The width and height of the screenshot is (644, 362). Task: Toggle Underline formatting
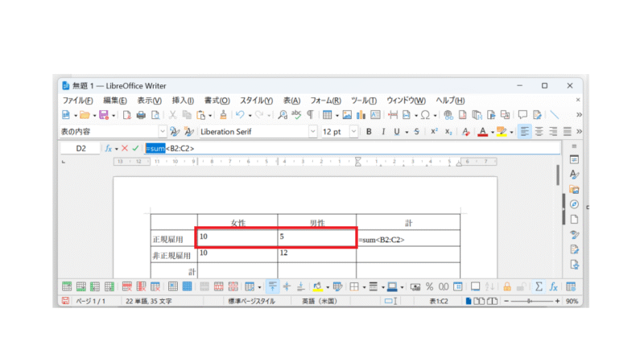click(397, 132)
